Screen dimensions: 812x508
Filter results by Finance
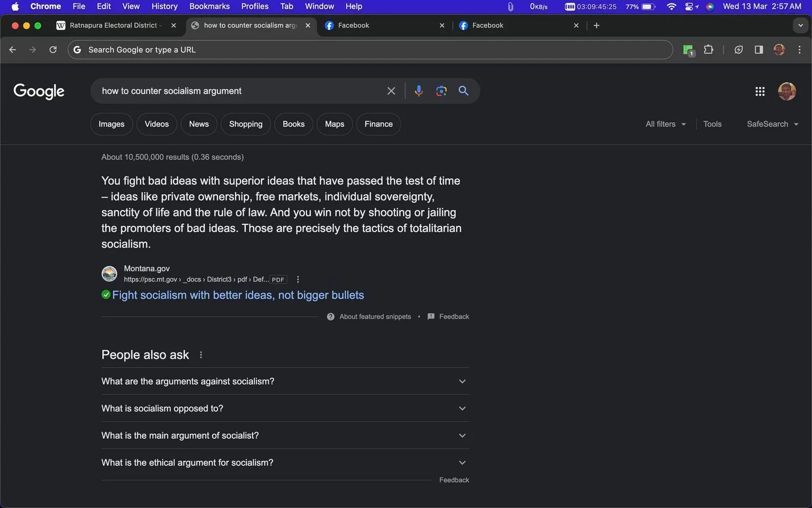tap(379, 124)
